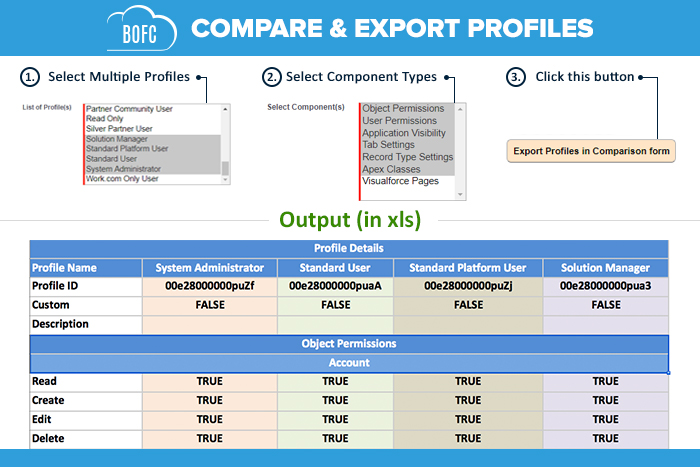Click the Read row label
This screenshot has height=467, width=700.
[86, 382]
